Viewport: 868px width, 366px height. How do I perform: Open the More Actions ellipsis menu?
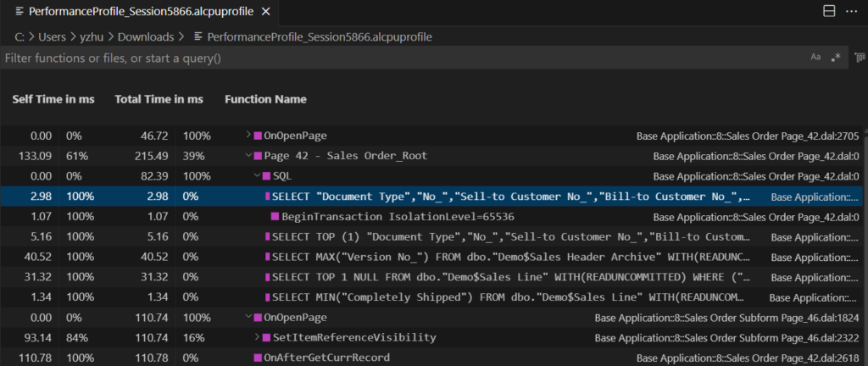point(851,12)
